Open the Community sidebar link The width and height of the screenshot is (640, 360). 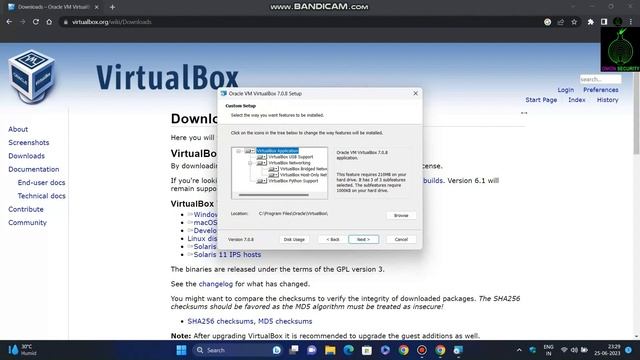tap(27, 223)
